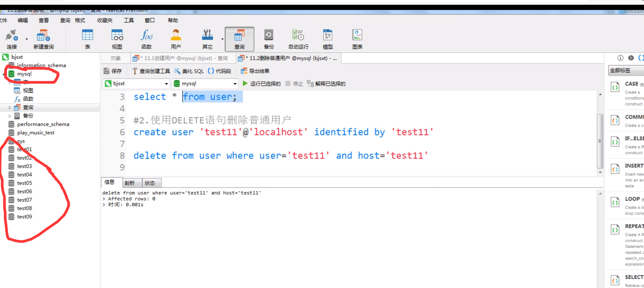This screenshot has width=644, height=288.
Task: Open the bjsxt connection dropdown
Action: point(136,83)
